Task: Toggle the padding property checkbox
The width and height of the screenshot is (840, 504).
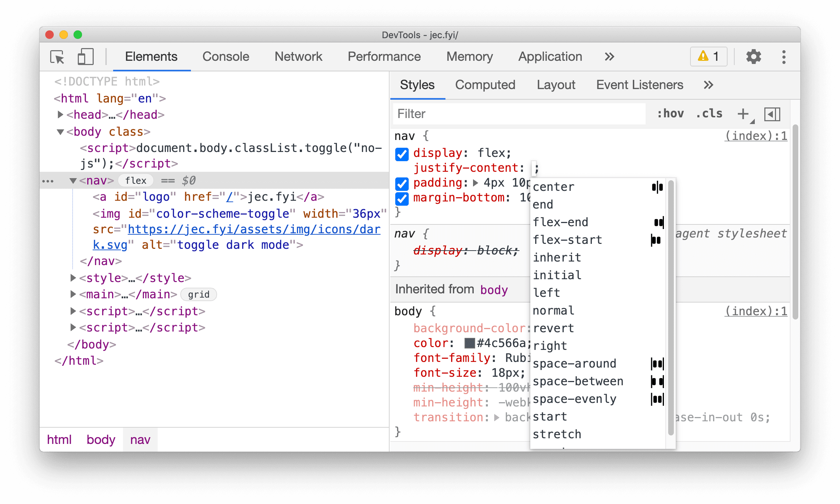Action: coord(401,183)
